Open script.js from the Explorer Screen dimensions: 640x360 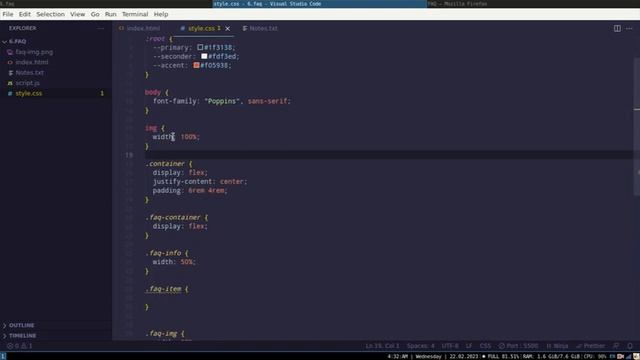coord(27,83)
